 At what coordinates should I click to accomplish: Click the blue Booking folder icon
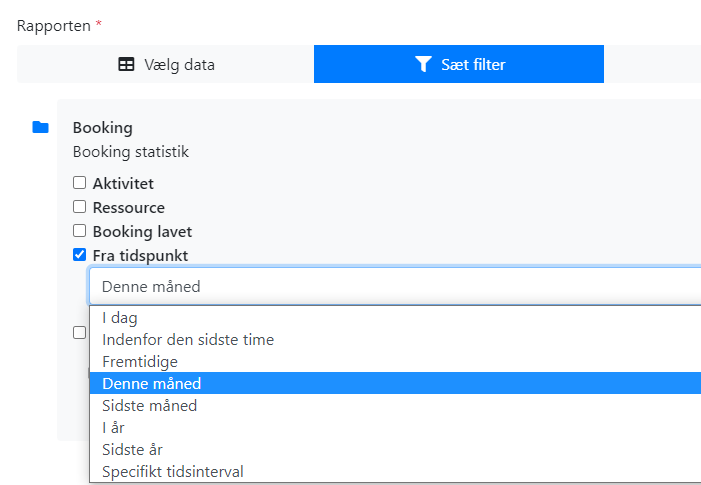[x=40, y=127]
